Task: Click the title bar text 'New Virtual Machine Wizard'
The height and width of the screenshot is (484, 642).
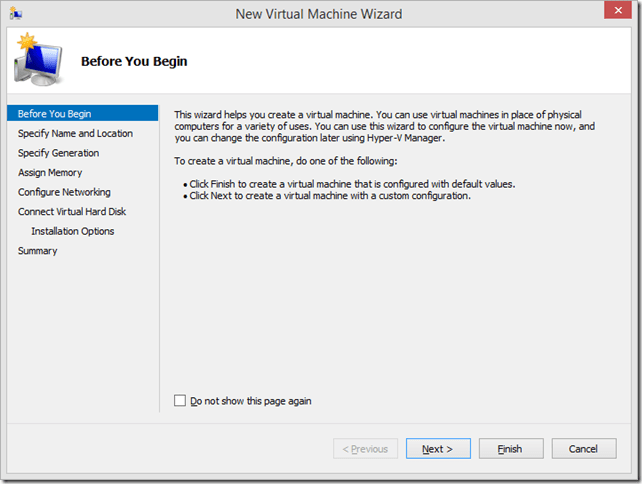Action: coord(320,14)
